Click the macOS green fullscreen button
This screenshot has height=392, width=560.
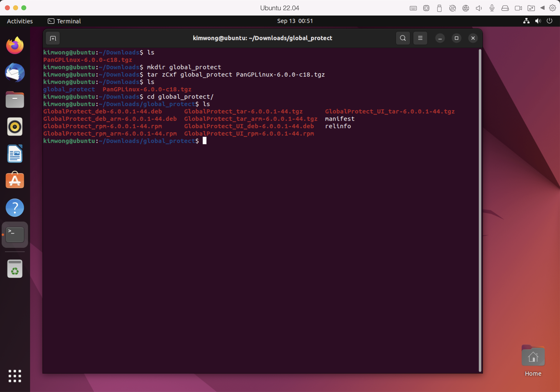(24, 8)
